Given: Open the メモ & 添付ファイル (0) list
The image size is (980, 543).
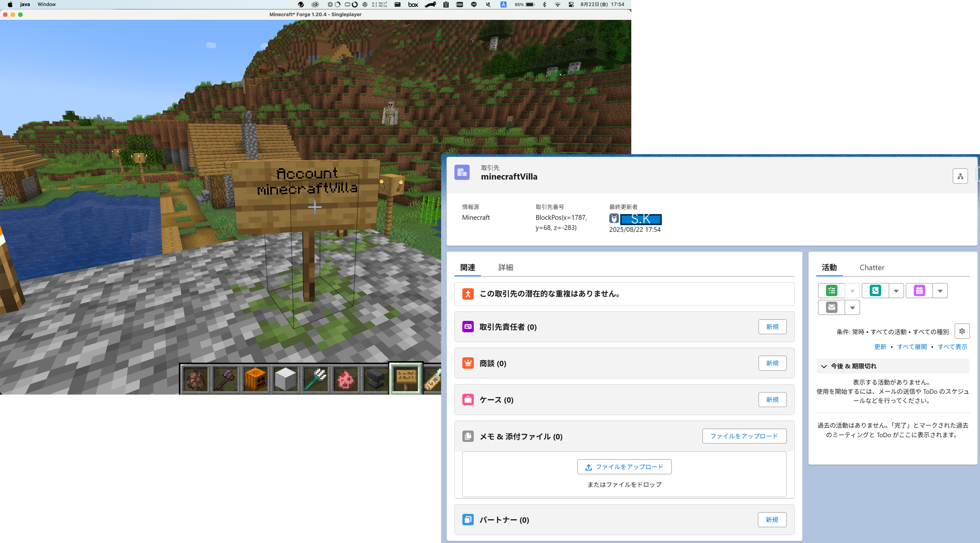Looking at the screenshot, I should [x=521, y=436].
